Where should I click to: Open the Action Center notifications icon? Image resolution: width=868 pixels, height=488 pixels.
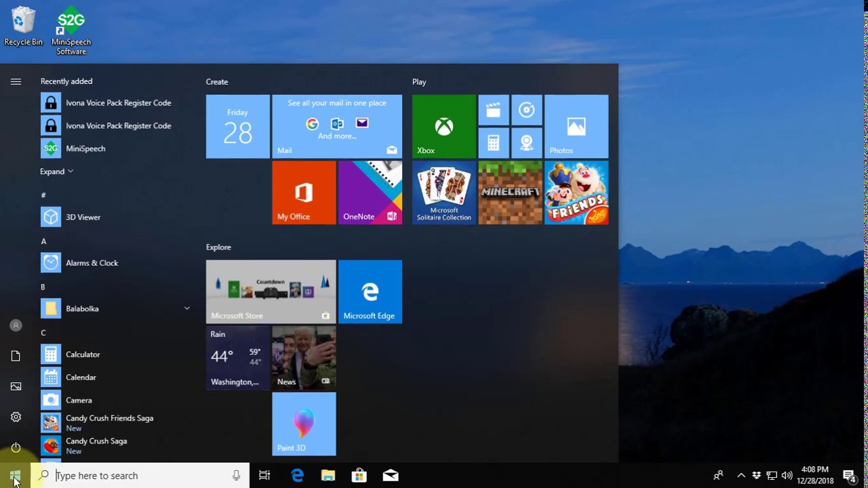pos(849,476)
